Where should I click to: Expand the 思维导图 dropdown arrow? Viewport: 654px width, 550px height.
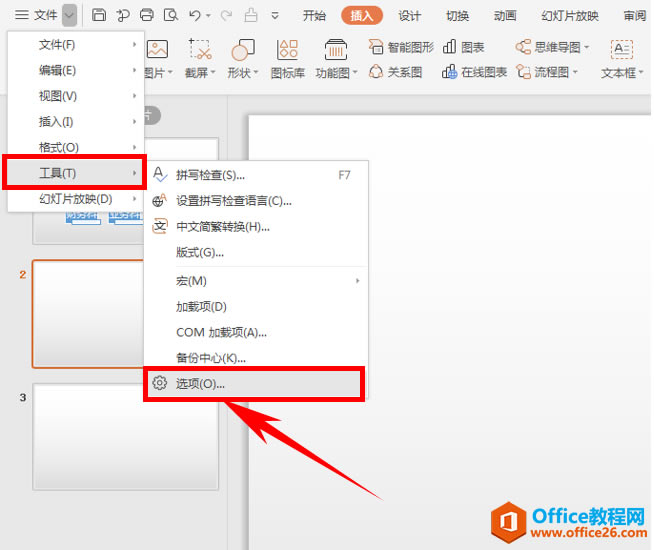point(586,47)
